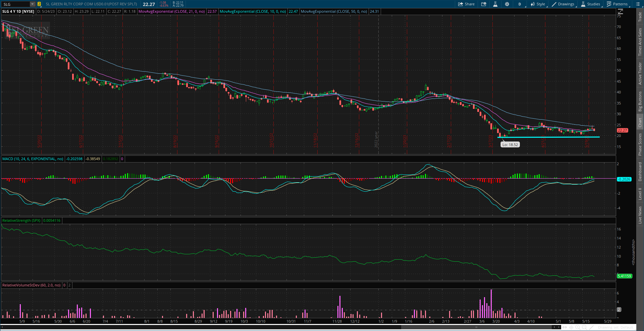Switch to the Trade side tab
The height and width of the screenshot is (331, 644).
(x=640, y=17)
